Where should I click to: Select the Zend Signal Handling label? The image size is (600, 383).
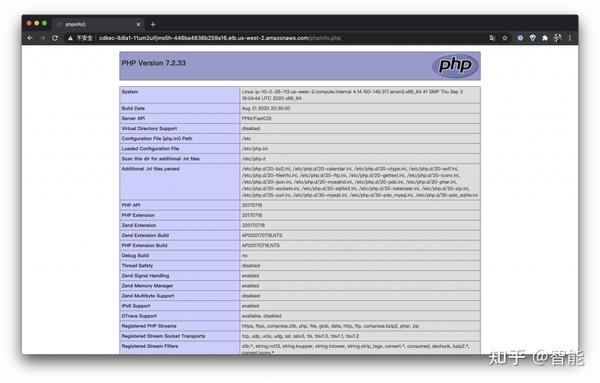[145, 275]
